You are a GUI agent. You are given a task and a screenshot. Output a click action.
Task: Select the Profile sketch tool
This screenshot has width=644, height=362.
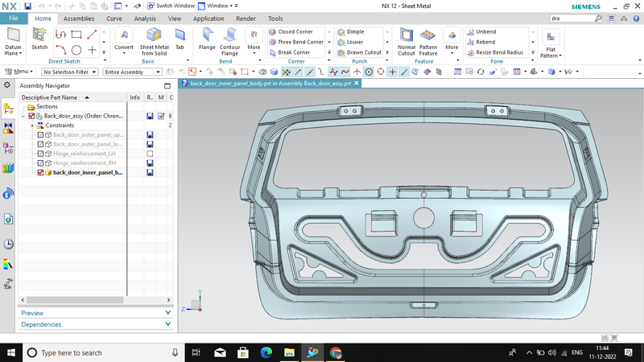[x=61, y=35]
